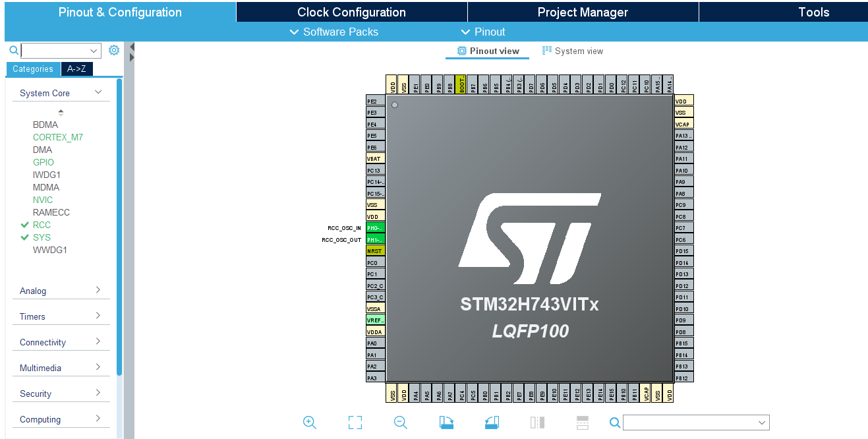This screenshot has height=439, width=868.
Task: Click the PA0 pin
Action: point(376,343)
